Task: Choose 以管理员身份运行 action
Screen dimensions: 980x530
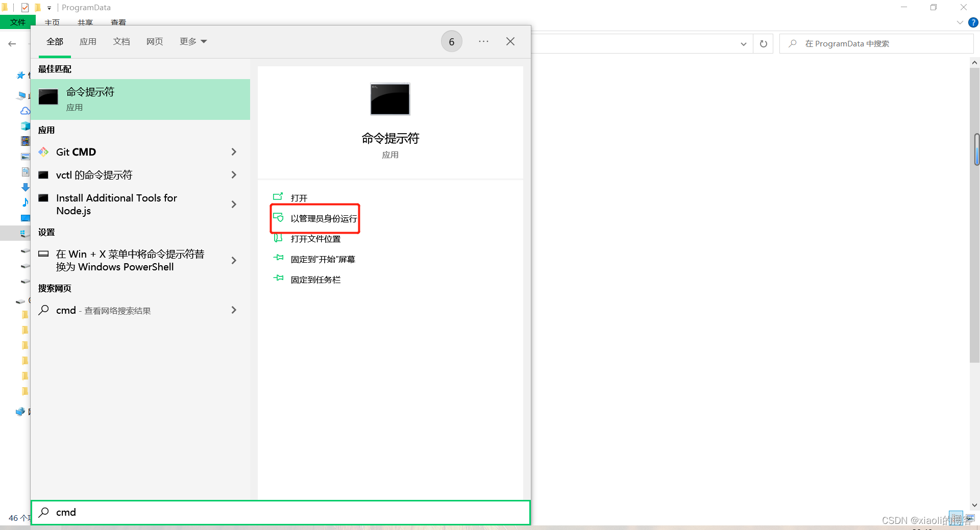Action: (x=324, y=218)
